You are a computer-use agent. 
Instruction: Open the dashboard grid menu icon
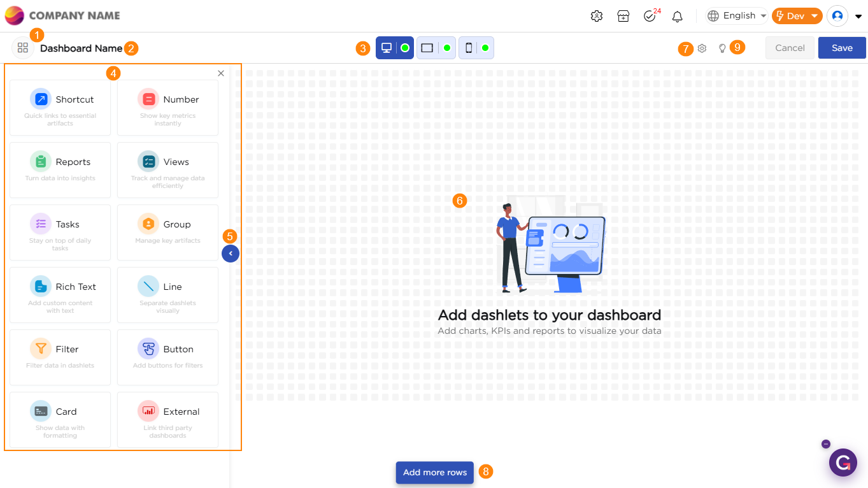[23, 48]
